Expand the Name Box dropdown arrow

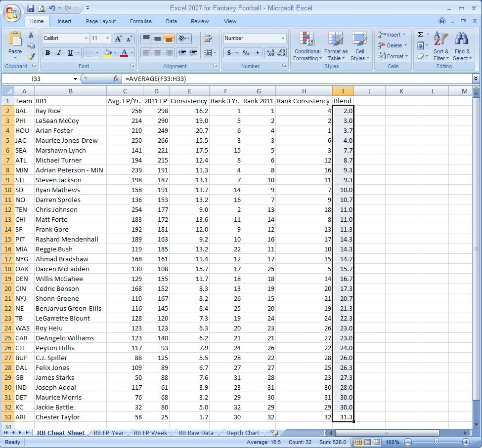coord(75,79)
